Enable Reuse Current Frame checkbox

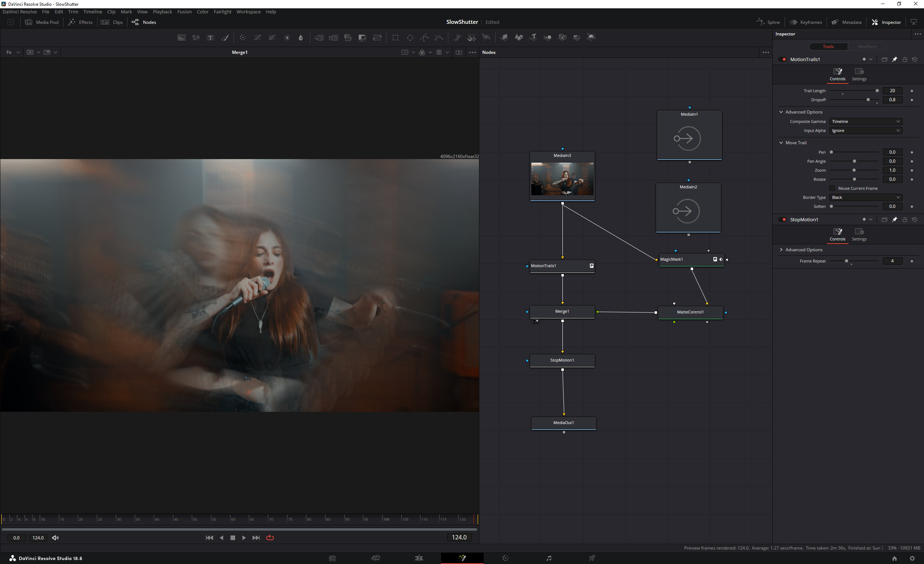(x=832, y=188)
